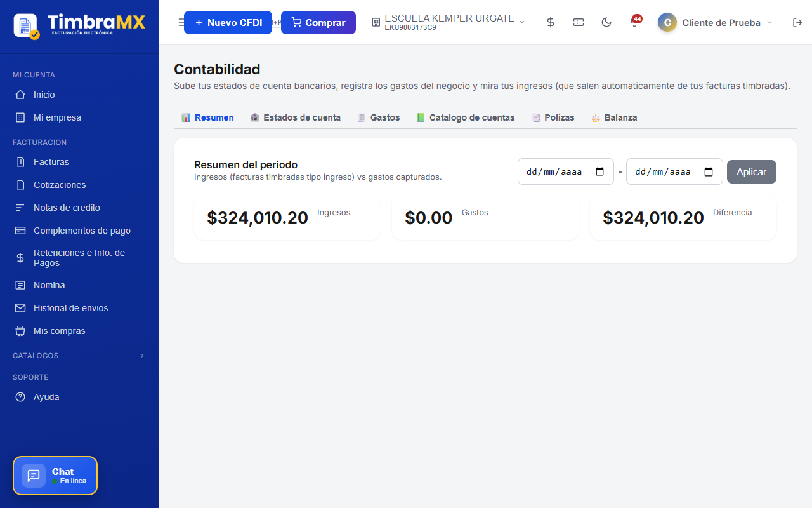Viewport: 812px width, 508px height.
Task: Select the Catalogo de cuentas tab
Action: pos(466,117)
